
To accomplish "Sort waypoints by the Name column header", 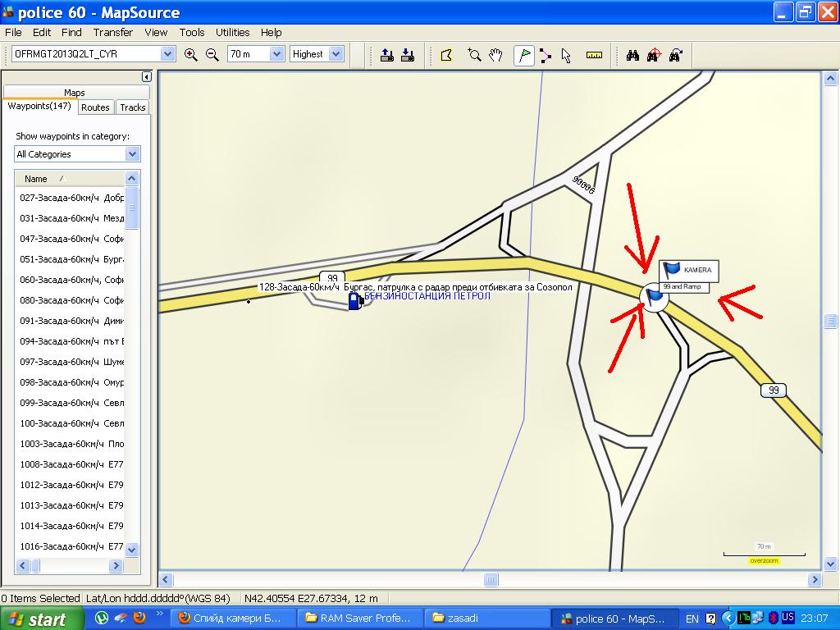I will pyautogui.click(x=70, y=178).
